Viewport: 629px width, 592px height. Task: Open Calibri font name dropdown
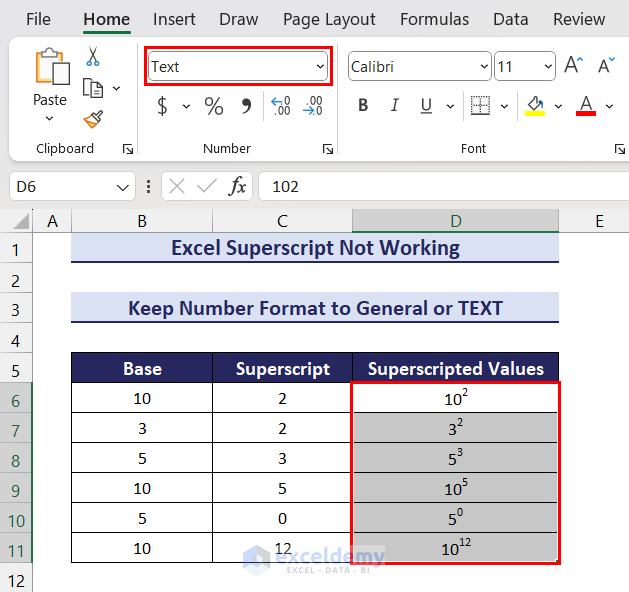click(484, 67)
